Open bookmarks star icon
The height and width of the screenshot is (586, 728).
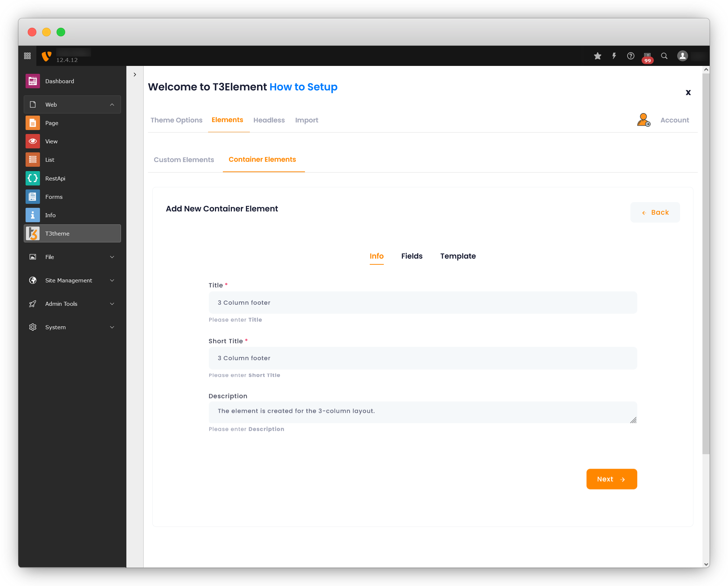pyautogui.click(x=598, y=56)
